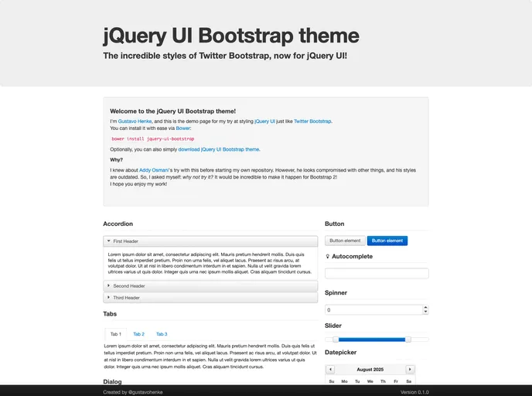Click the bower install command code
Image resolution: width=532 pixels, height=396 pixels.
coord(153,138)
